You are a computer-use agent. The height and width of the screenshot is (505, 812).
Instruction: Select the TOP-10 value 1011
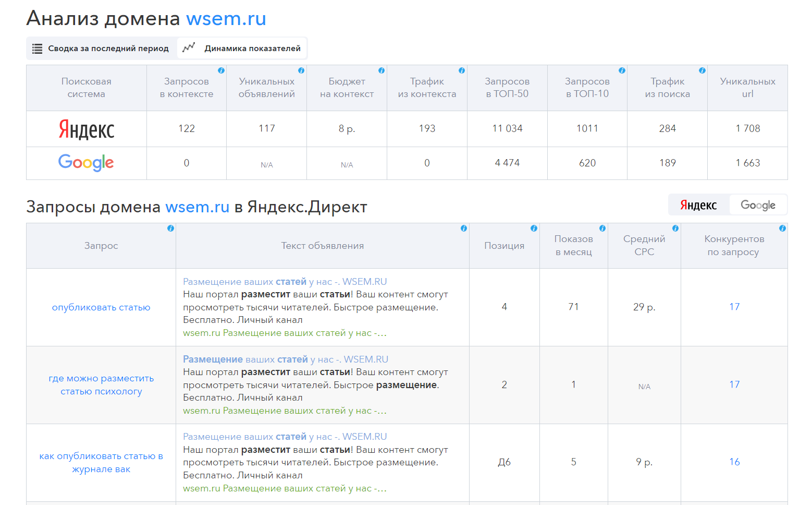pyautogui.click(x=587, y=128)
